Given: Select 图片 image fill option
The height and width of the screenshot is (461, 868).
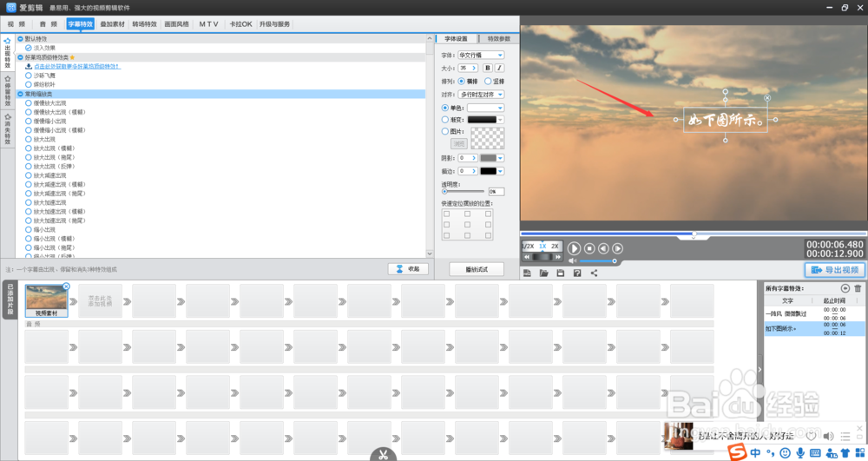Looking at the screenshot, I should 445,132.
